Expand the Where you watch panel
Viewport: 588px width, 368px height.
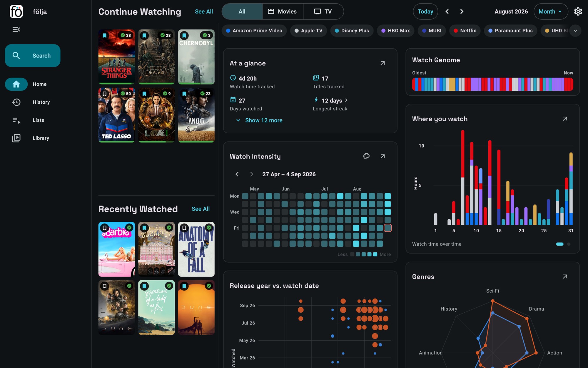tap(565, 119)
